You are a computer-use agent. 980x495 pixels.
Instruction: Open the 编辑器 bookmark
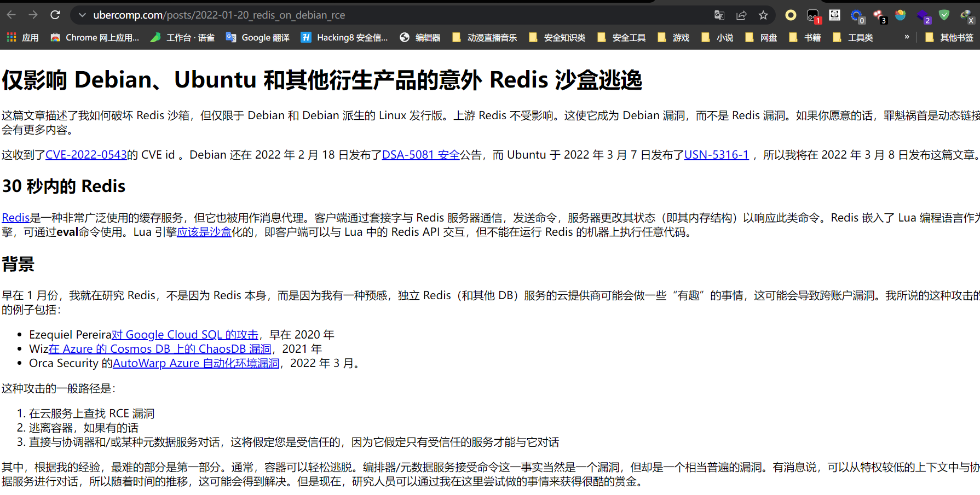420,37
